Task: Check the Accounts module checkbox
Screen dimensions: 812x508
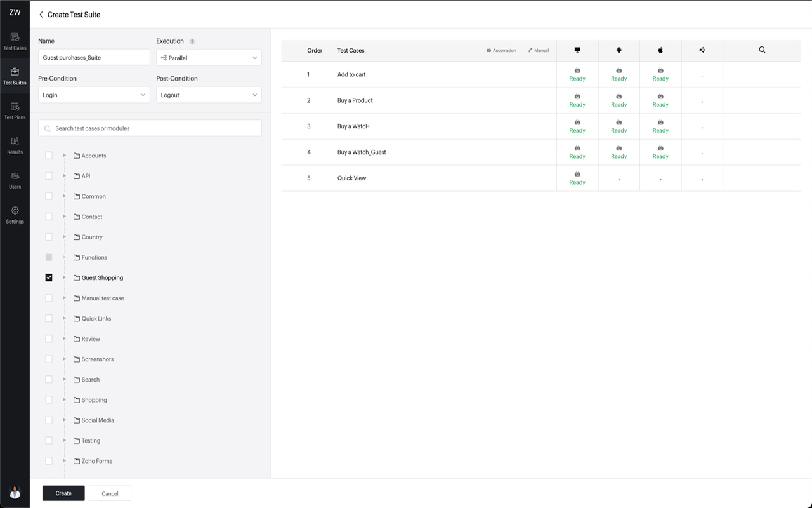Action: [x=49, y=155]
